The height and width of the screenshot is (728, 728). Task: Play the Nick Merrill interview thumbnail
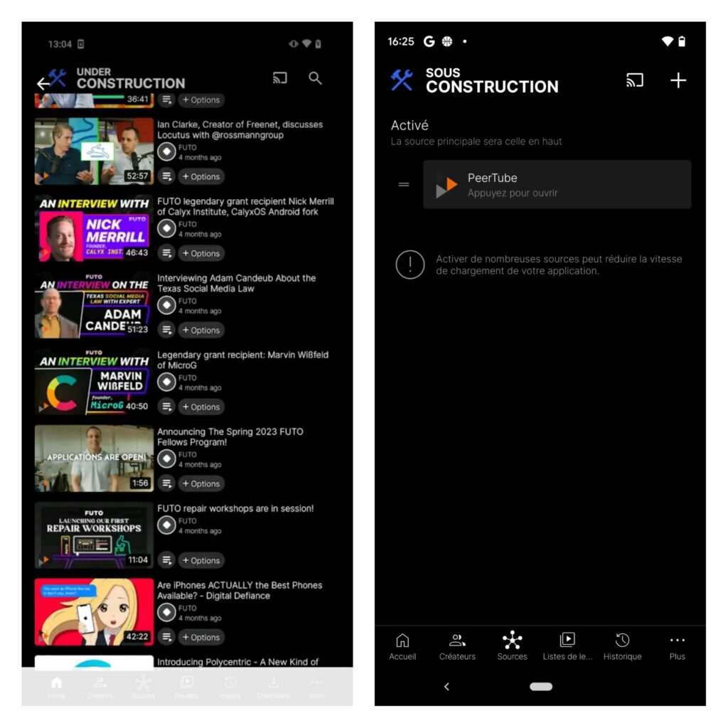[94, 228]
